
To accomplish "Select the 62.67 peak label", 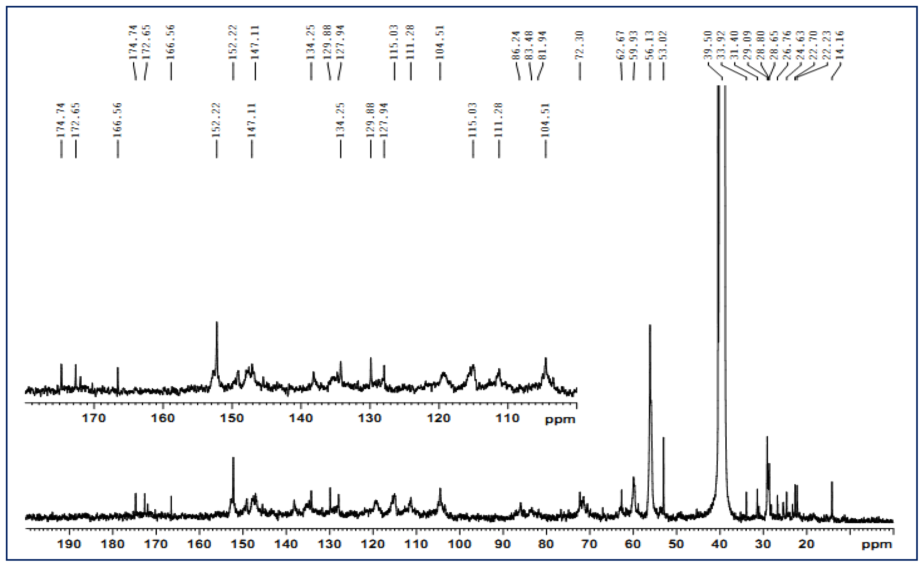I will pos(621,45).
